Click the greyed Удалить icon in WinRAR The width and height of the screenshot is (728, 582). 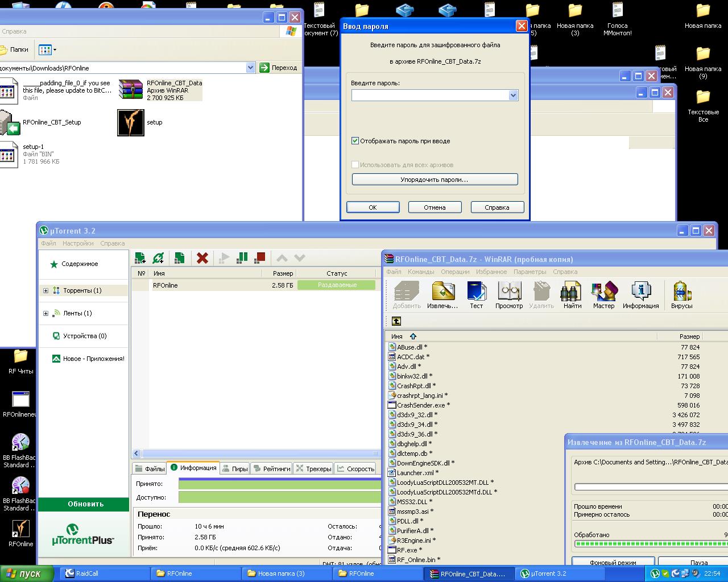(541, 295)
